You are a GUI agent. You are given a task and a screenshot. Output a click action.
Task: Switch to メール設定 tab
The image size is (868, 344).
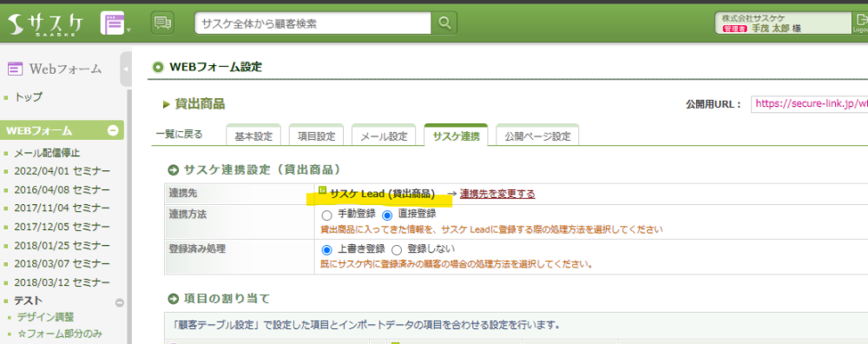(x=384, y=136)
